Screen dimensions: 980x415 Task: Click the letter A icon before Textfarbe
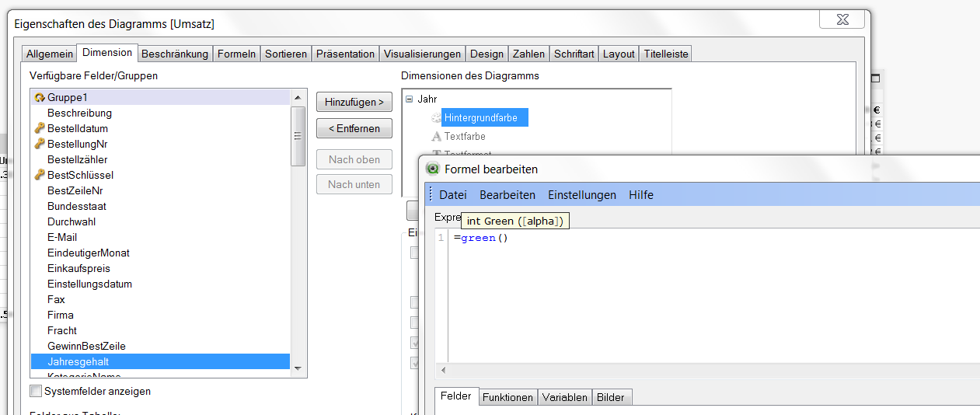[437, 136]
